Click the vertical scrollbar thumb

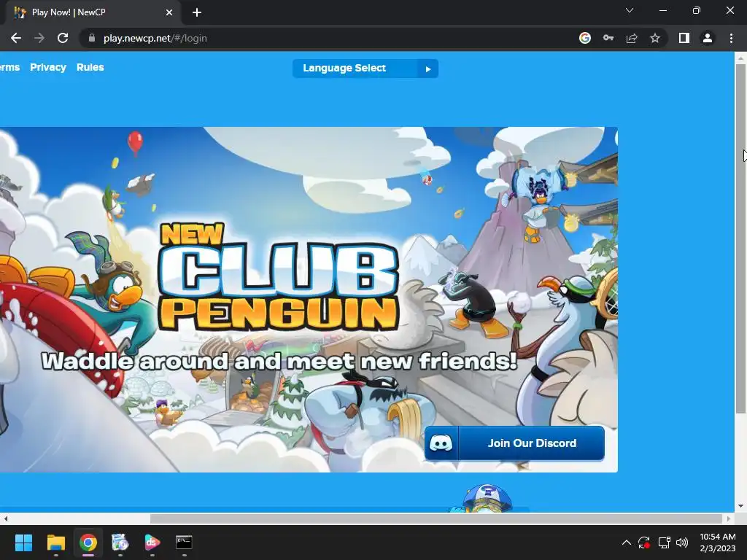pyautogui.click(x=740, y=238)
